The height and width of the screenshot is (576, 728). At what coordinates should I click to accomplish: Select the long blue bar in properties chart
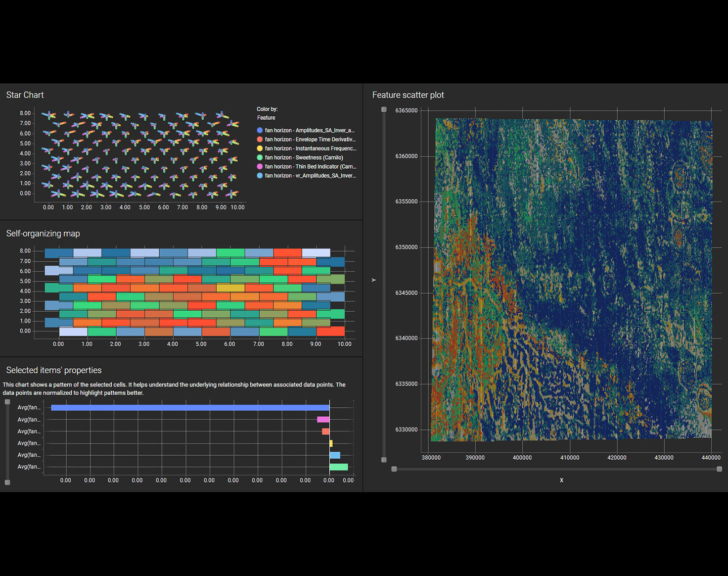point(190,408)
